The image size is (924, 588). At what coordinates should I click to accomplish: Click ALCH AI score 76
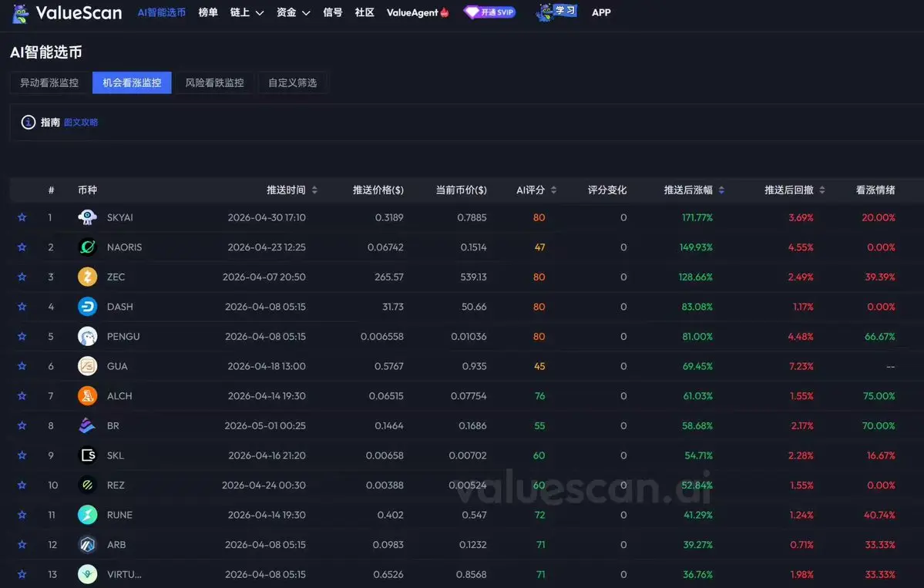[x=539, y=396]
